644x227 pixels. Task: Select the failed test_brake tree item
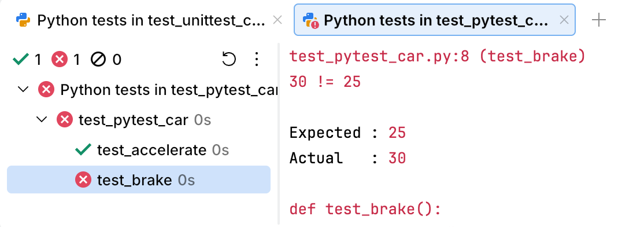click(139, 180)
